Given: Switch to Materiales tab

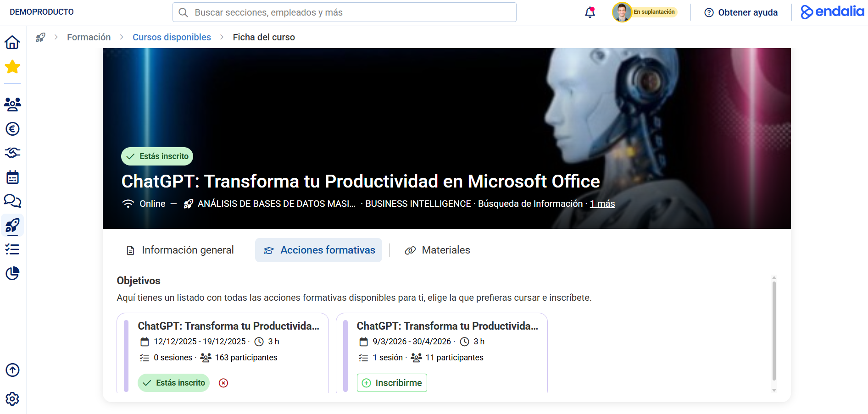Looking at the screenshot, I should [437, 250].
